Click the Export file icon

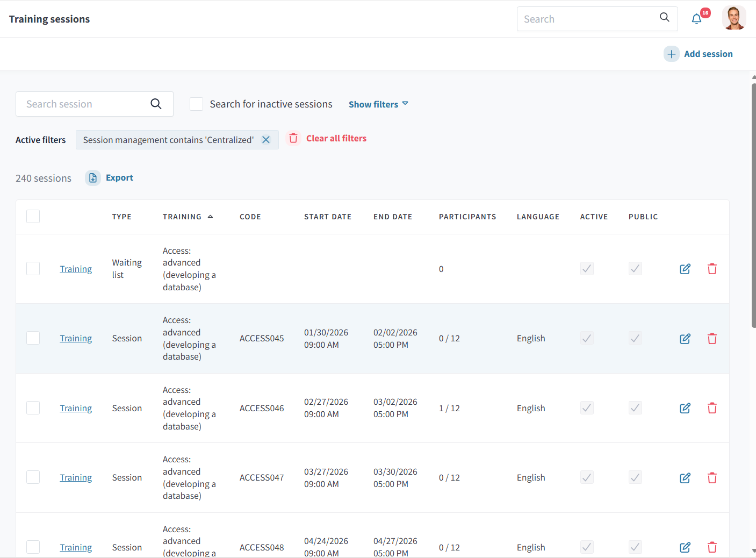93,178
